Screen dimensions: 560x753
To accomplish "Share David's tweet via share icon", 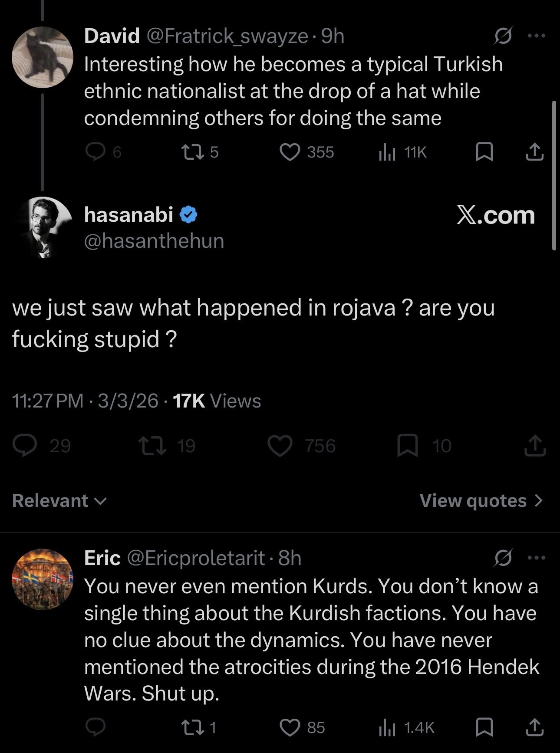I will (x=534, y=152).
